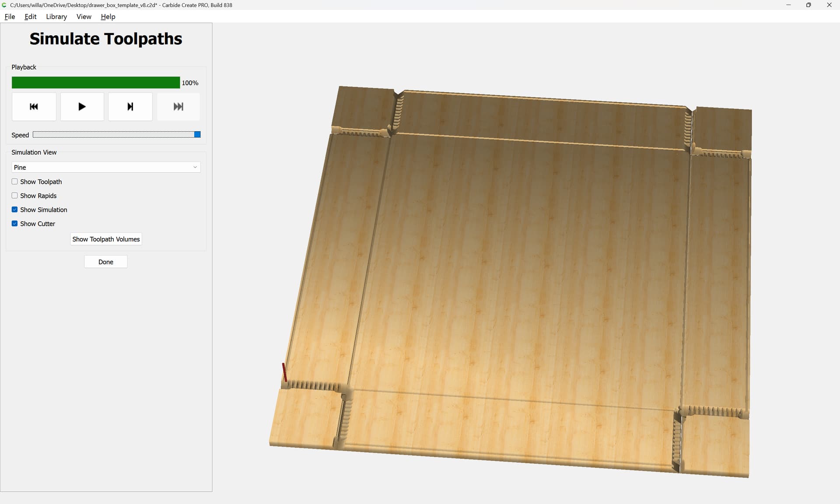Enable the Show Rapids checkbox

pyautogui.click(x=15, y=196)
